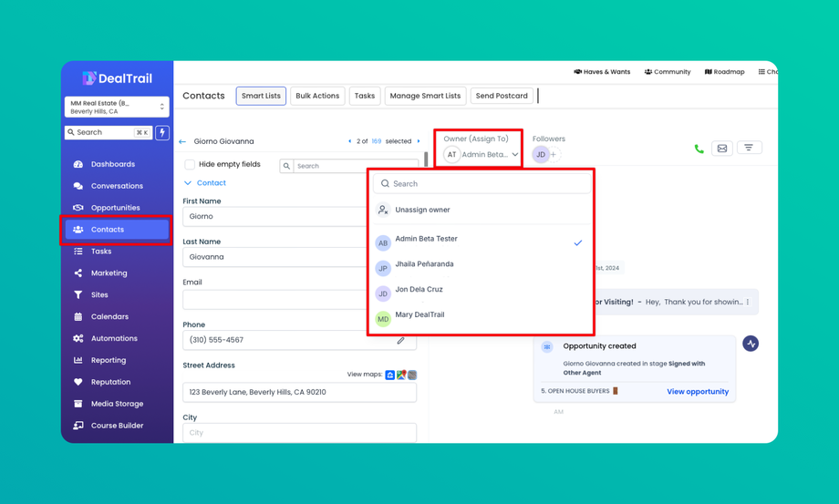Switch to the Smart Lists tab
This screenshot has width=839, height=504.
click(261, 96)
